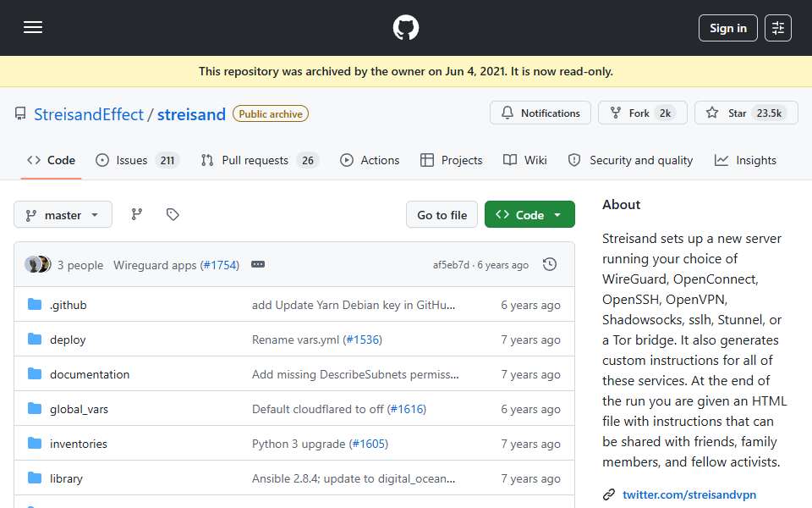Open the hamburger navigation menu
The image size is (812, 508).
[x=33, y=27]
